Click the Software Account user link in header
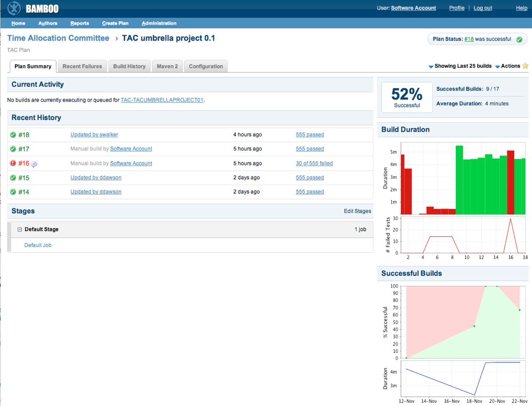This screenshot has width=532, height=406. [x=414, y=8]
